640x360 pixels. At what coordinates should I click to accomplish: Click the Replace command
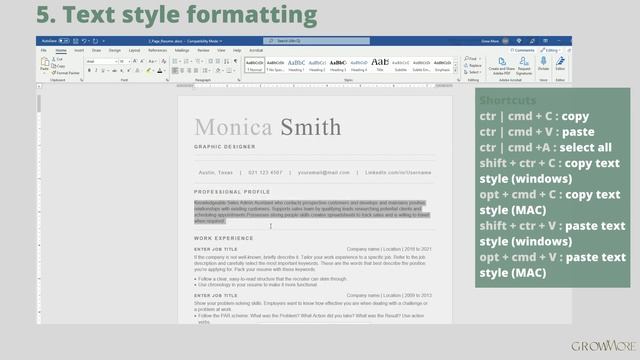(x=473, y=65)
